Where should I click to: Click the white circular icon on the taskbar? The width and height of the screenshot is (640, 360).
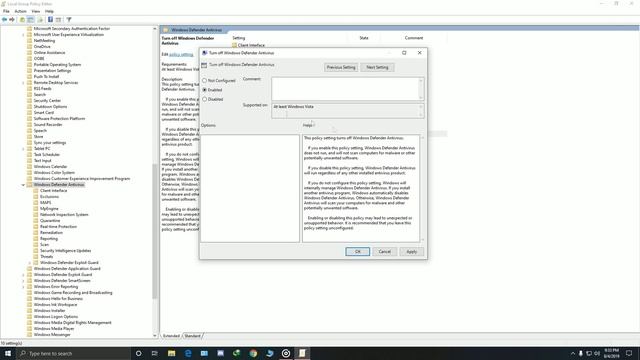[286, 353]
